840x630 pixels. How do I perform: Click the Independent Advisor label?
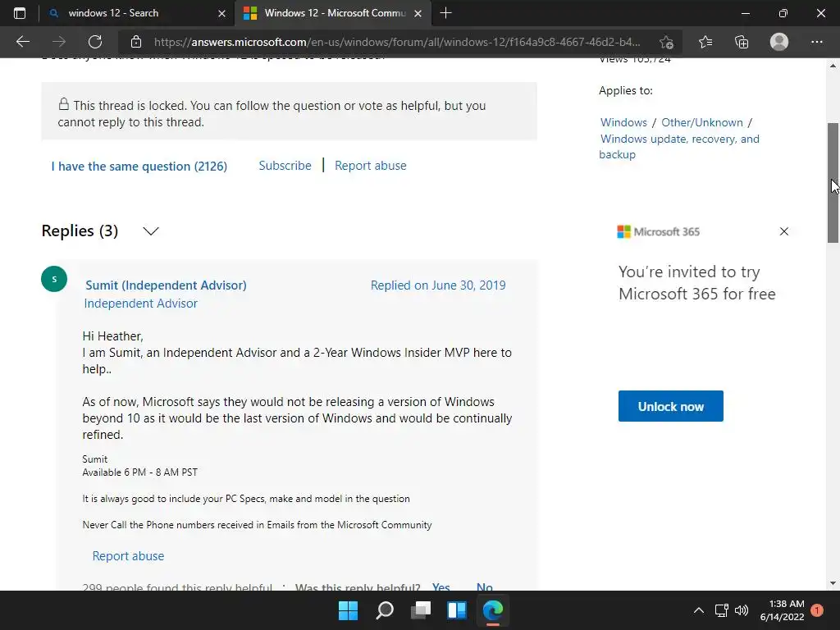(141, 304)
